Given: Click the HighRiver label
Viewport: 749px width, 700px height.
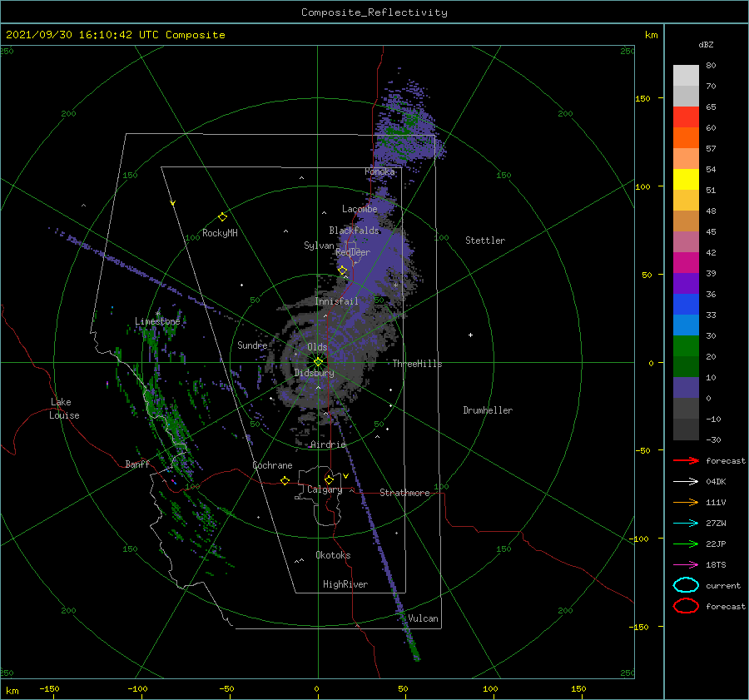Looking at the screenshot, I should tap(345, 584).
